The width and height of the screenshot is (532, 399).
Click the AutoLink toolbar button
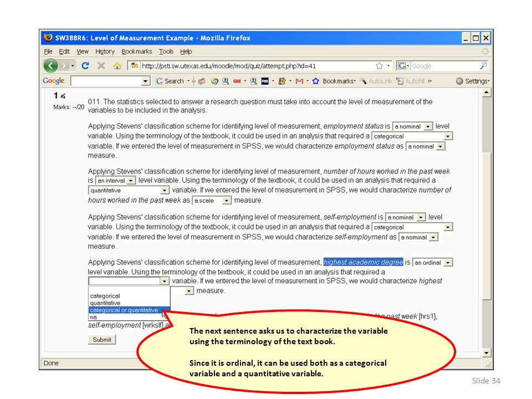point(376,81)
